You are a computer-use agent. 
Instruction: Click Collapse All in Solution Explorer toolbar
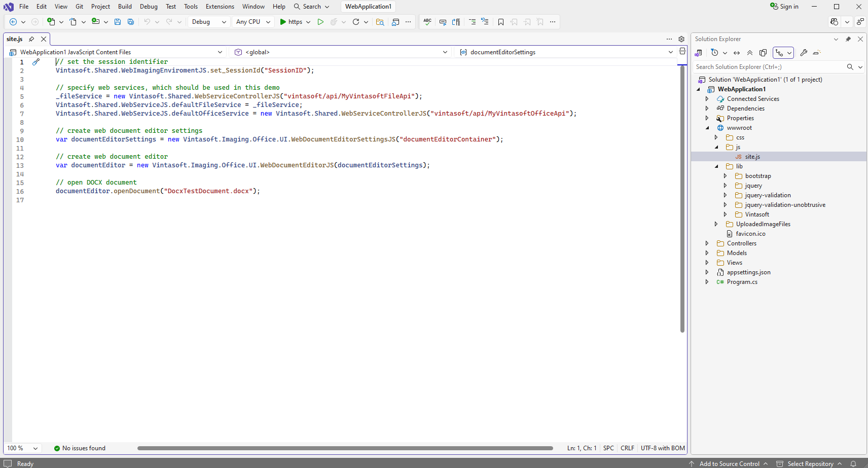pos(750,53)
